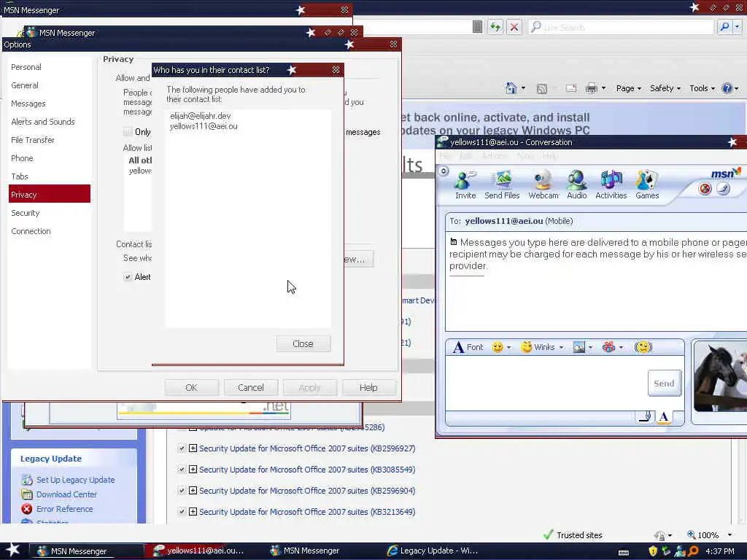This screenshot has width=747, height=560.
Task: Select Alerts and Sounds category
Action: [x=43, y=122]
